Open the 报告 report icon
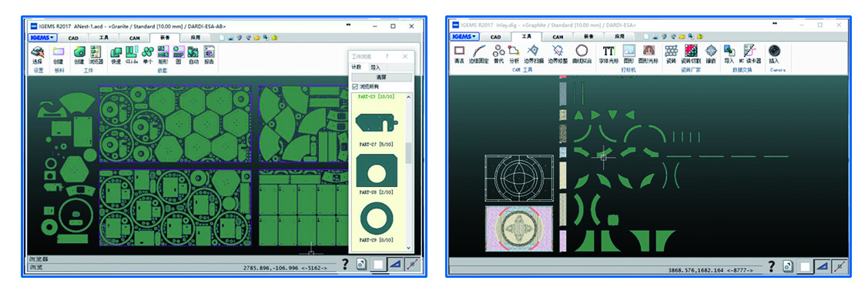This screenshot has height=294, width=868. tap(209, 55)
